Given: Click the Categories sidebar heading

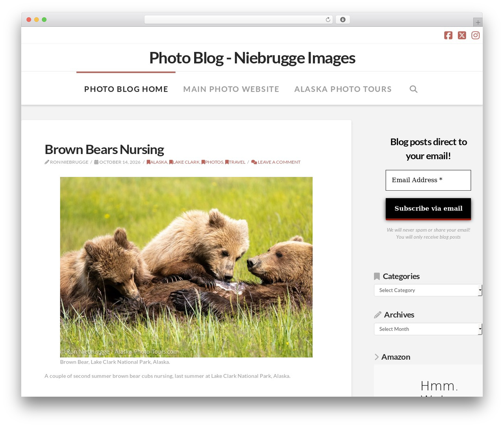Looking at the screenshot, I should [x=401, y=276].
